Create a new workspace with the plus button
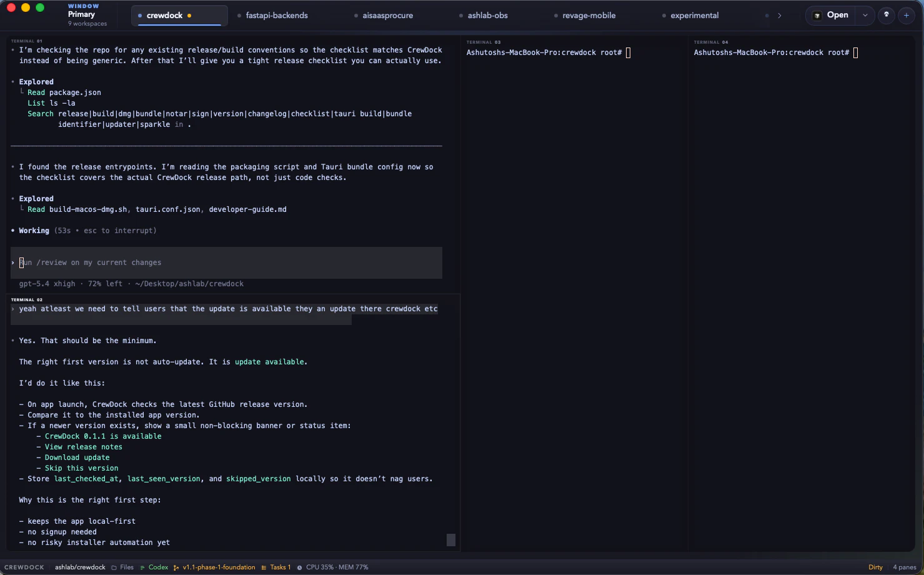Viewport: 924px width, 575px height. [x=907, y=15]
